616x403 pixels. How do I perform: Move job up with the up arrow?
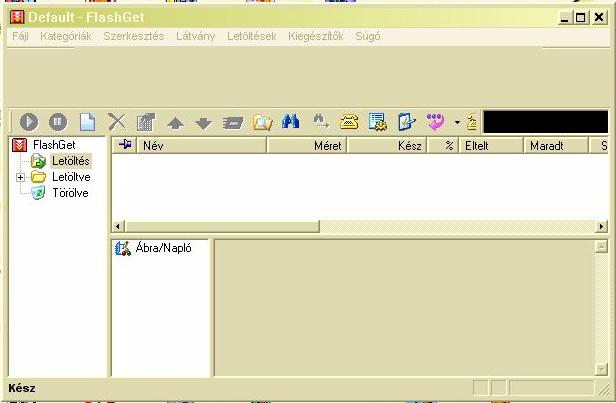175,123
